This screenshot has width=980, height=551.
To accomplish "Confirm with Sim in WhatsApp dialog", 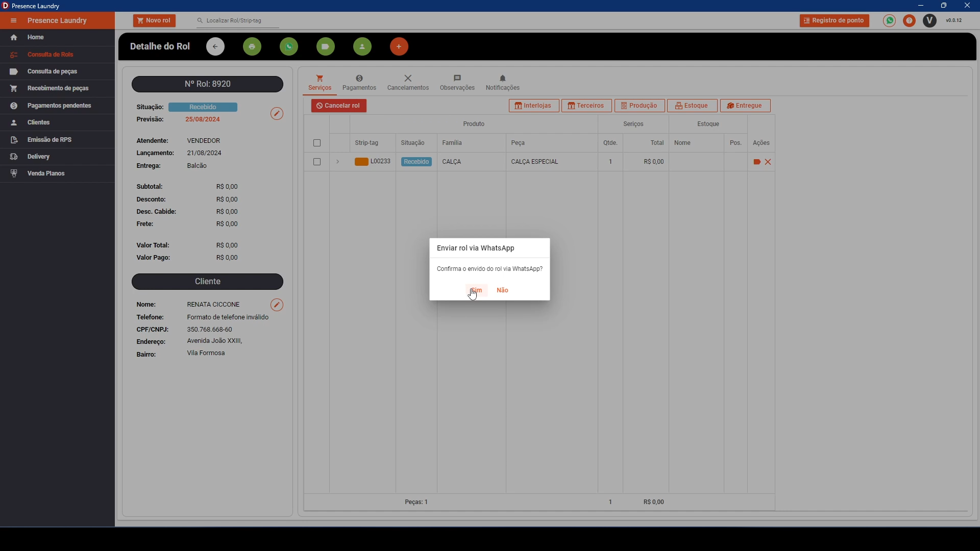I will pos(477,290).
